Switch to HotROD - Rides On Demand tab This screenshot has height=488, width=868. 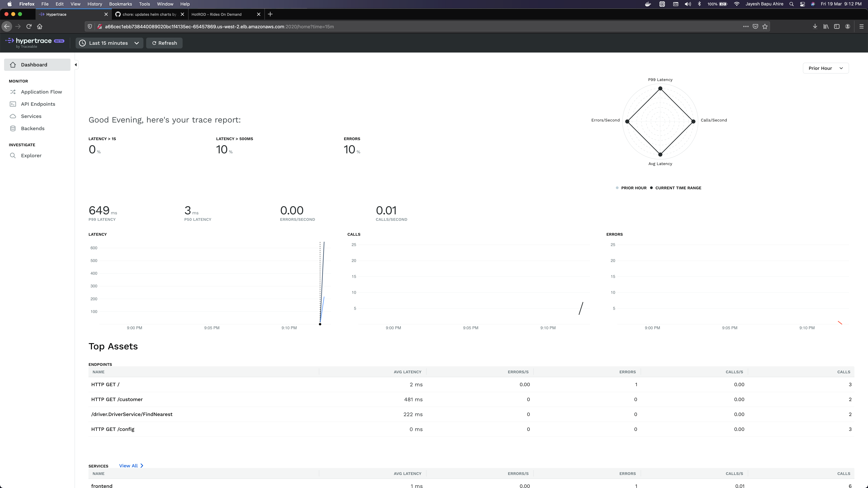(x=216, y=14)
